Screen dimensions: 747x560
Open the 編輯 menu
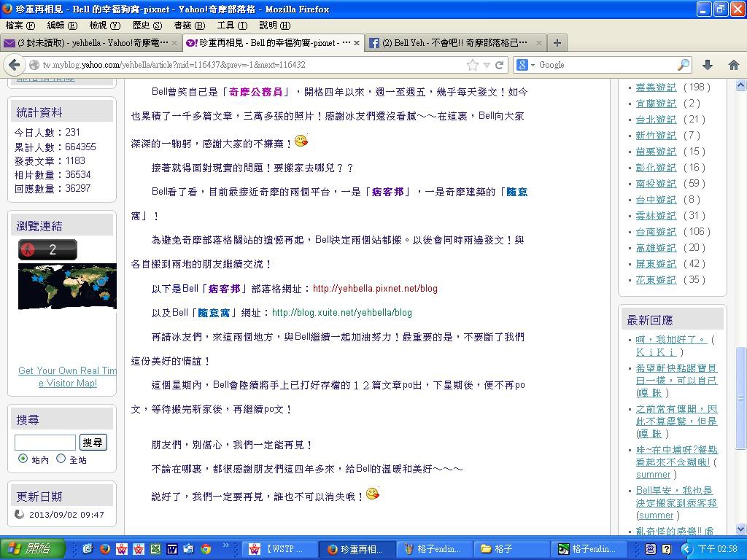(x=62, y=26)
